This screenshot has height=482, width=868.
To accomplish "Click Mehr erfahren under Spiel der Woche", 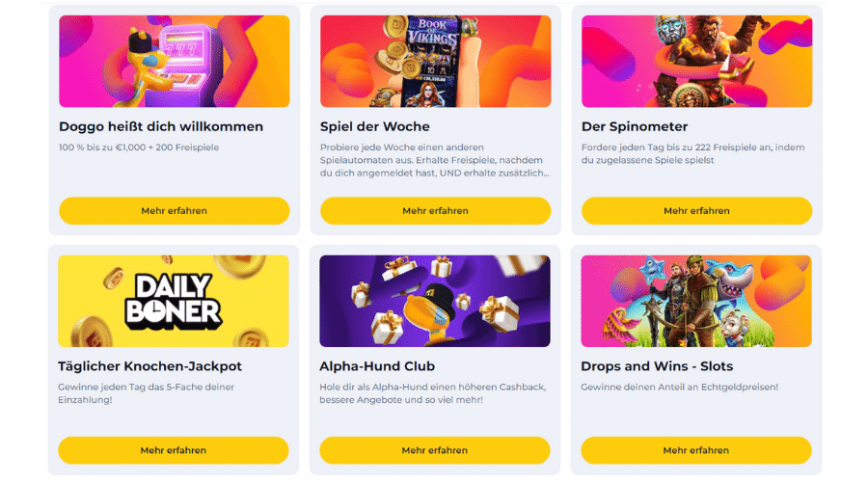I will (436, 211).
